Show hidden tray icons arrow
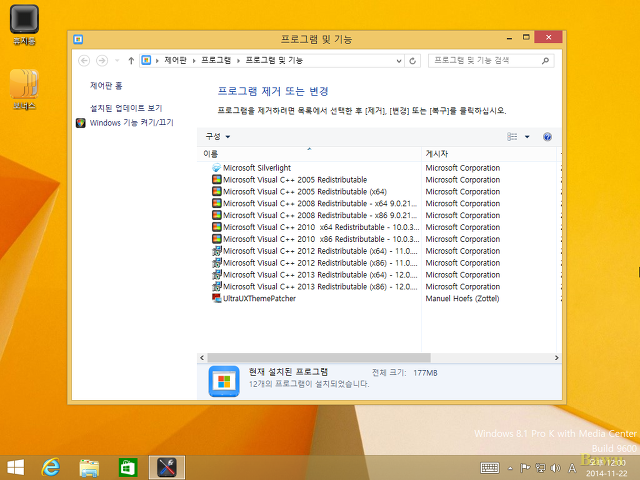 (x=510, y=468)
